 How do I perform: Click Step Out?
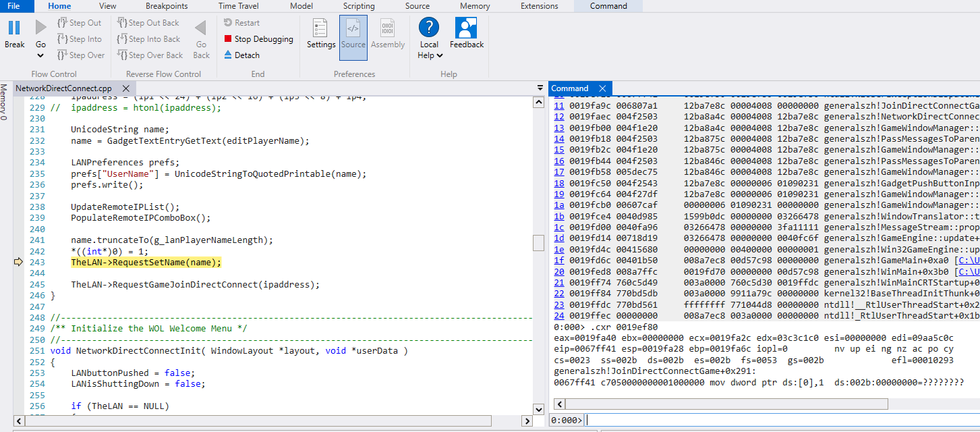(x=80, y=23)
